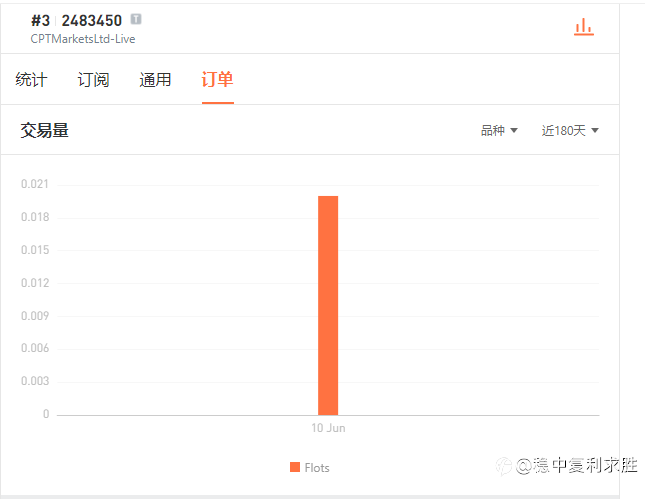
Task: Click the 交易量 section heading
Action: pos(44,130)
